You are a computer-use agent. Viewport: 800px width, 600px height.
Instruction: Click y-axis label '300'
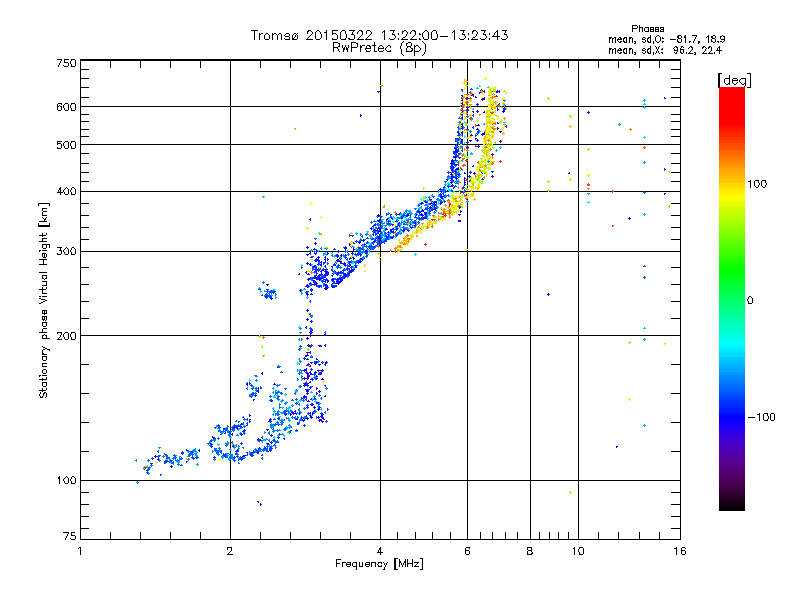click(66, 252)
